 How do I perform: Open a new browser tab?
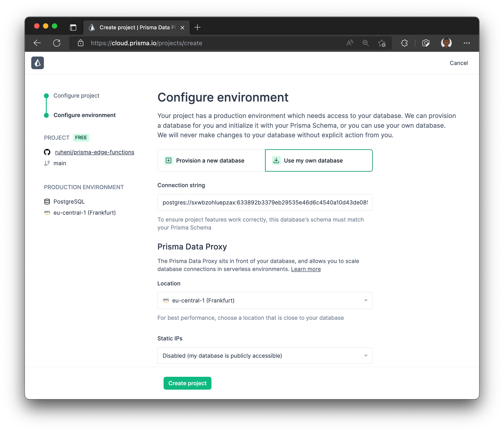click(197, 27)
